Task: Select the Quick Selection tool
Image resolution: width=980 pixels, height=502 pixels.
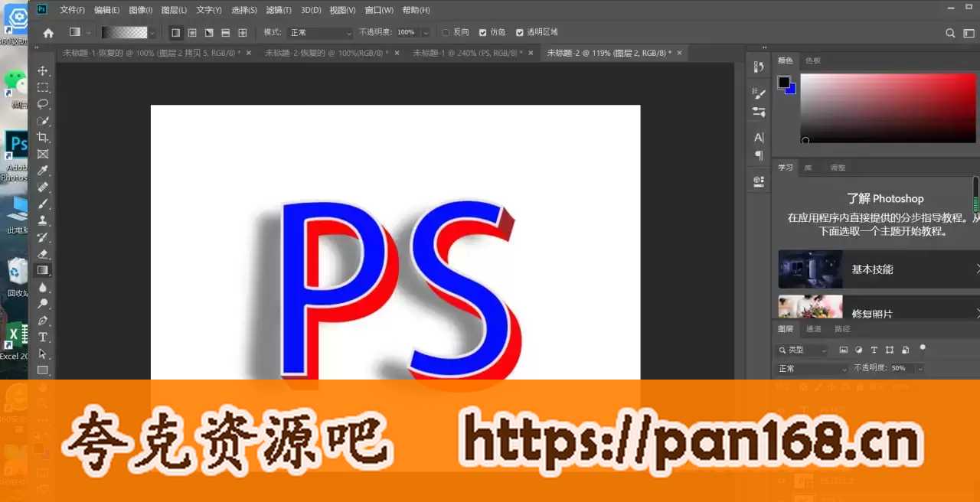Action: click(43, 121)
